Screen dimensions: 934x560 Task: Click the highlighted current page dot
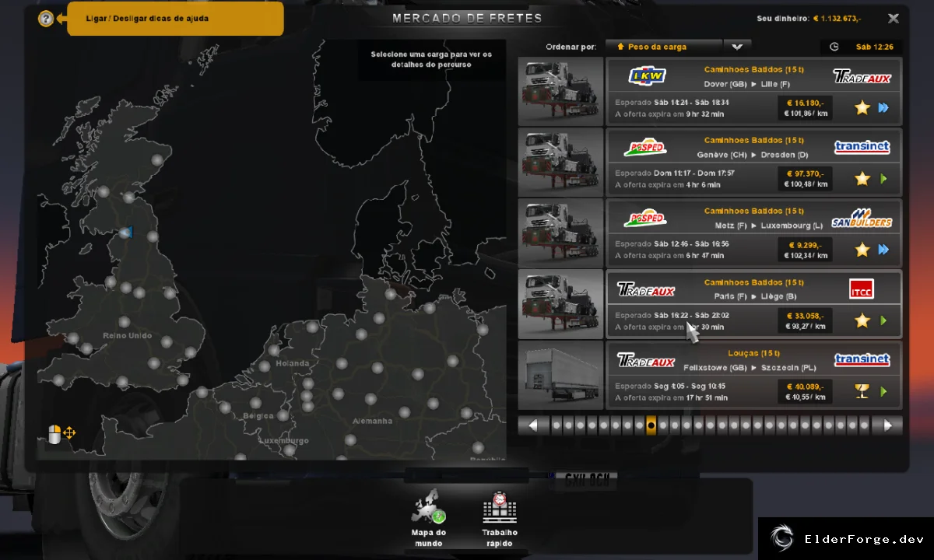click(x=651, y=425)
